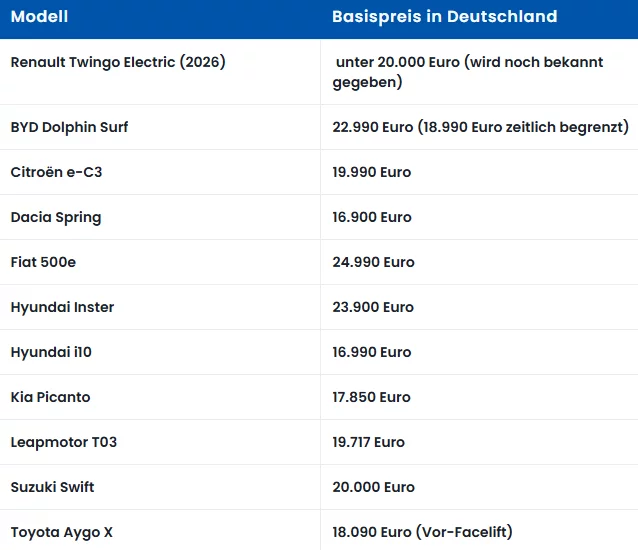Viewport: 638px width, 550px height.
Task: Select the 23.900 Euro price cell
Action: 373,307
